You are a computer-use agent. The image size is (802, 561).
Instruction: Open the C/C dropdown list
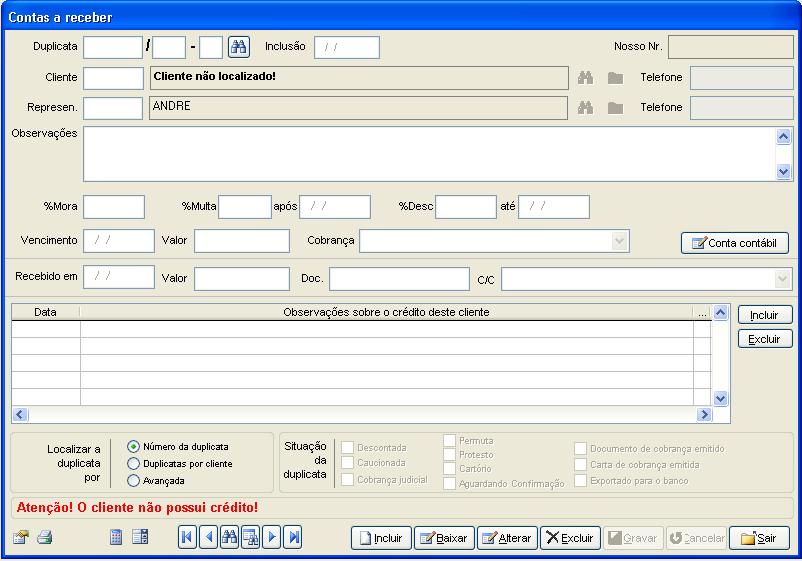pyautogui.click(x=782, y=279)
